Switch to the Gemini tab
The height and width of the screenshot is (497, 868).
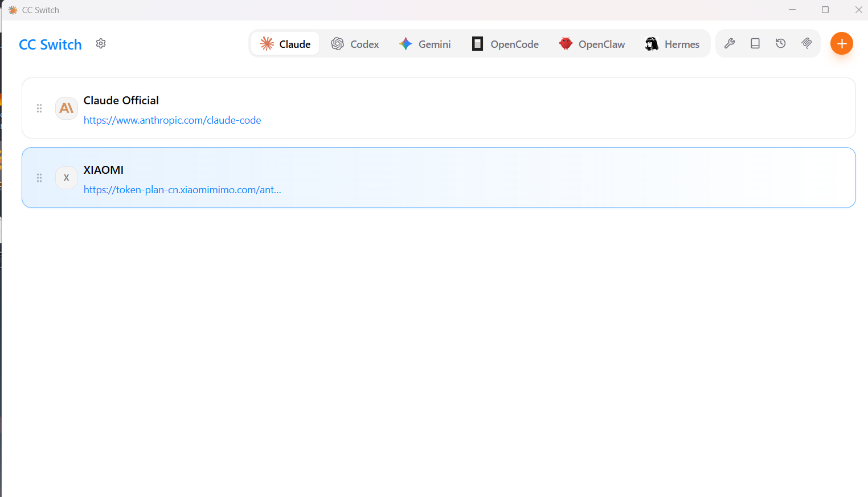(x=425, y=44)
